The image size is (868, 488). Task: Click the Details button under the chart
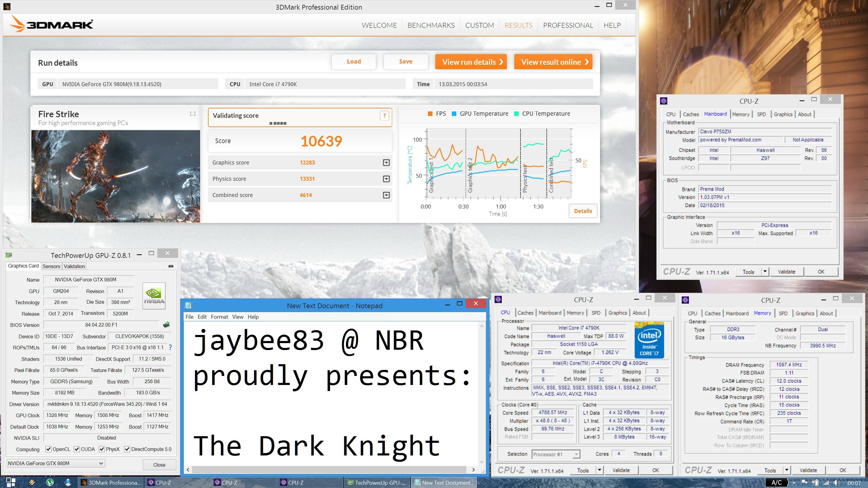(x=583, y=211)
